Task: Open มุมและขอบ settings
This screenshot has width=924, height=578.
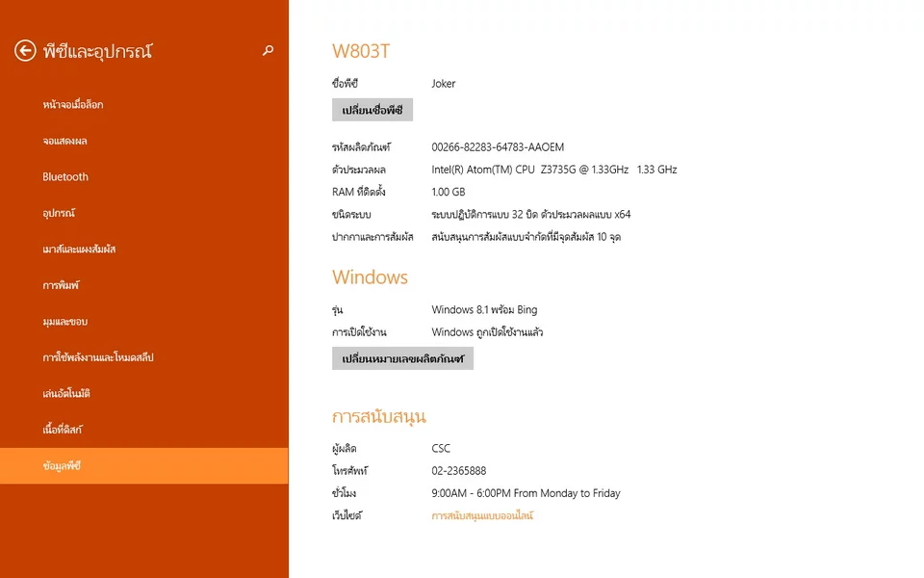Action: [x=64, y=322]
